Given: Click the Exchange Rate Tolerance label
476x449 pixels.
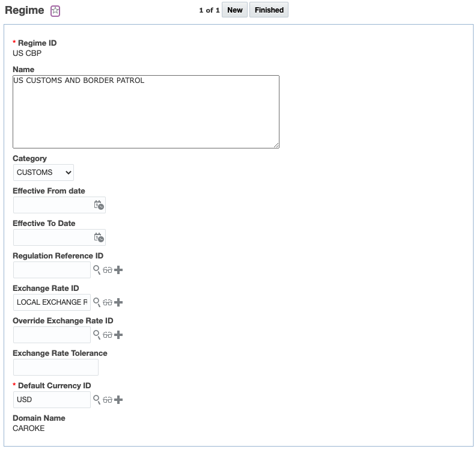Looking at the screenshot, I should [60, 353].
